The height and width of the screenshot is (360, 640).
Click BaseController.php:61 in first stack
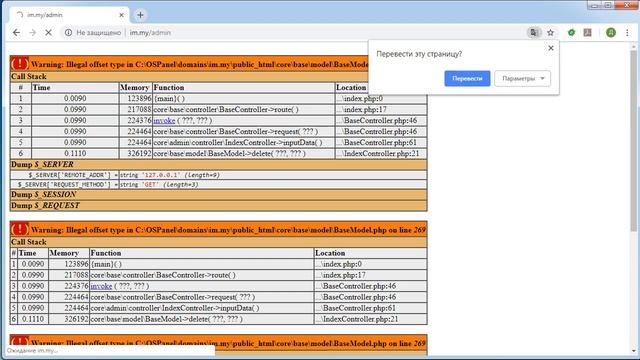(x=377, y=142)
